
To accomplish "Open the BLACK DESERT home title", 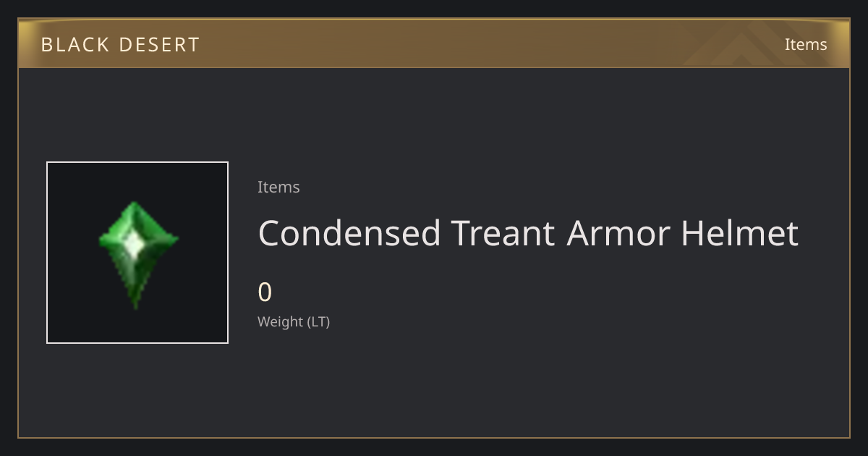I will coord(120,45).
